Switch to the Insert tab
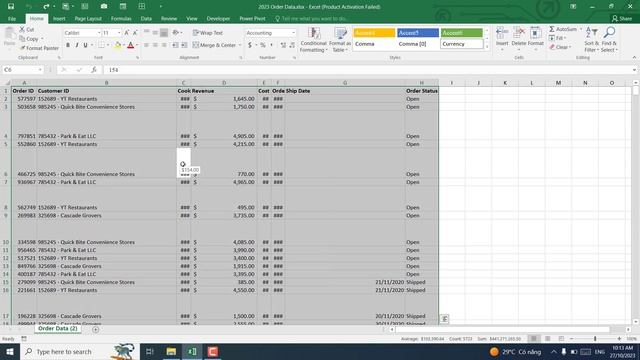The width and height of the screenshot is (640, 360). [x=59, y=18]
